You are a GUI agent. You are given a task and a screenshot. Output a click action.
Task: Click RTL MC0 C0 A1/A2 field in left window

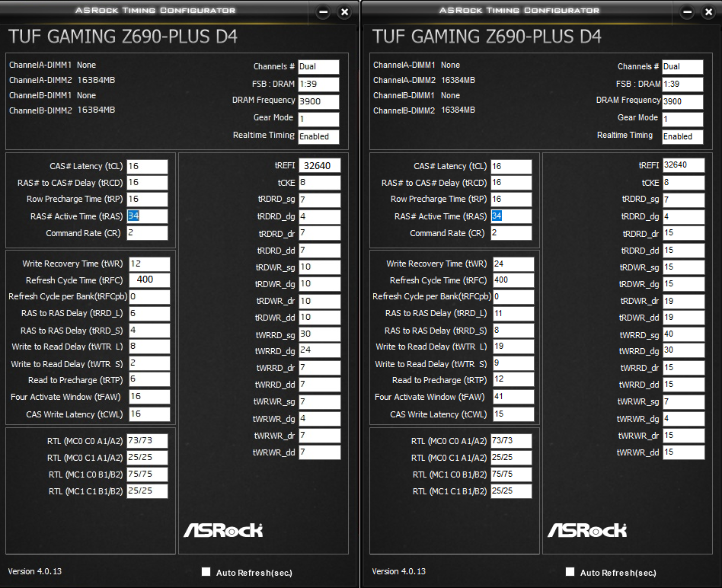147,441
